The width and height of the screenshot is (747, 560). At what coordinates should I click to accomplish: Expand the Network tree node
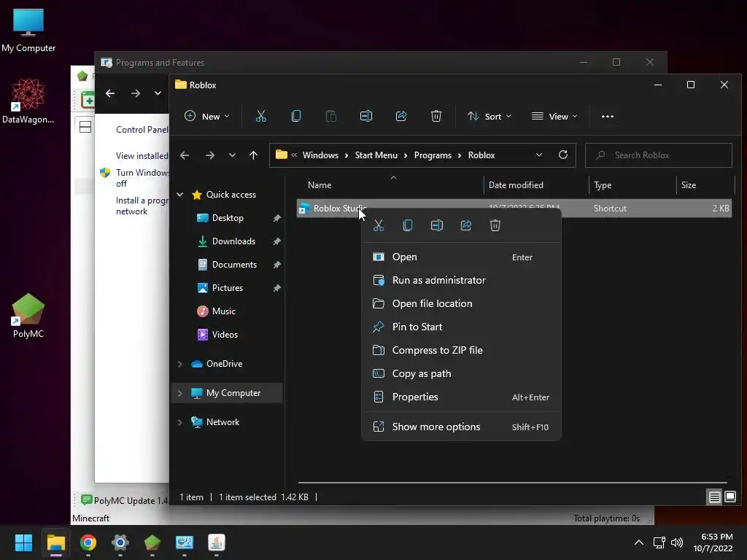point(180,422)
